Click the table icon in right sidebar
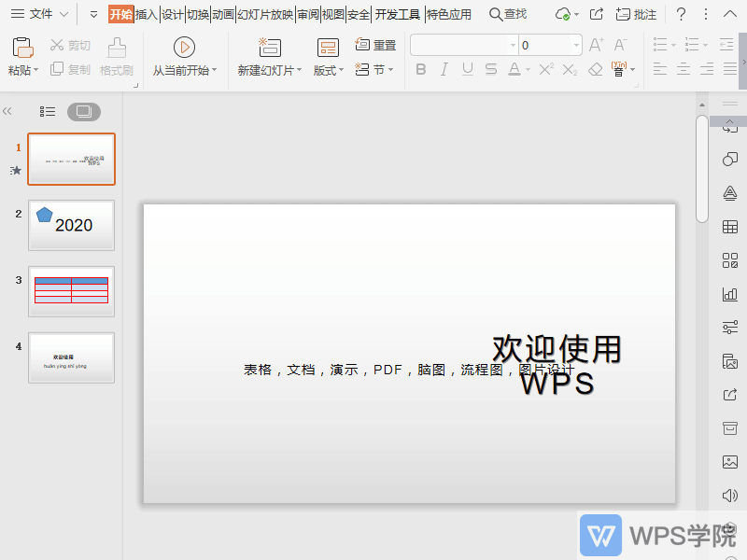Viewport: 747px width, 560px height. pos(729,227)
